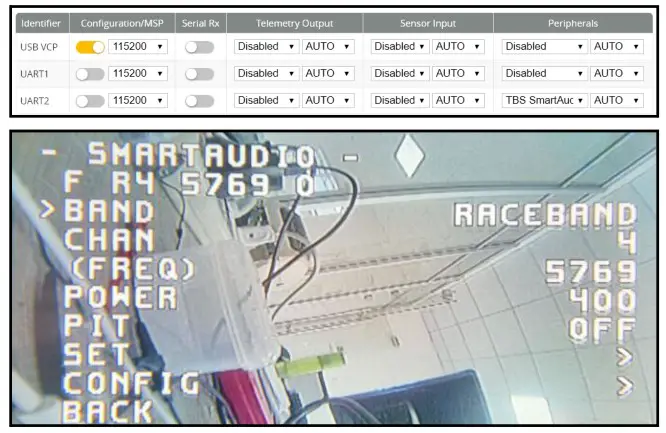Screen dimensions: 666x433
Task: Open USB VCP Peripherals Disabled dropdown
Action: click(545, 46)
